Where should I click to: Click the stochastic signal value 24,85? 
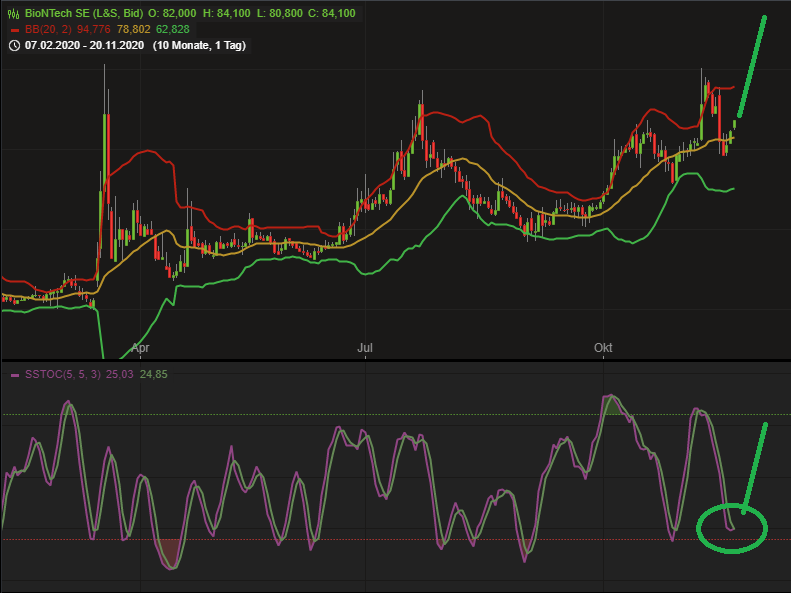153,374
